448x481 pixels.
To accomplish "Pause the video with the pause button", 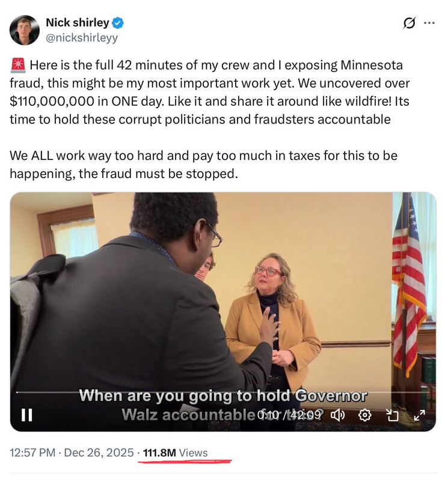I will 26,415.
